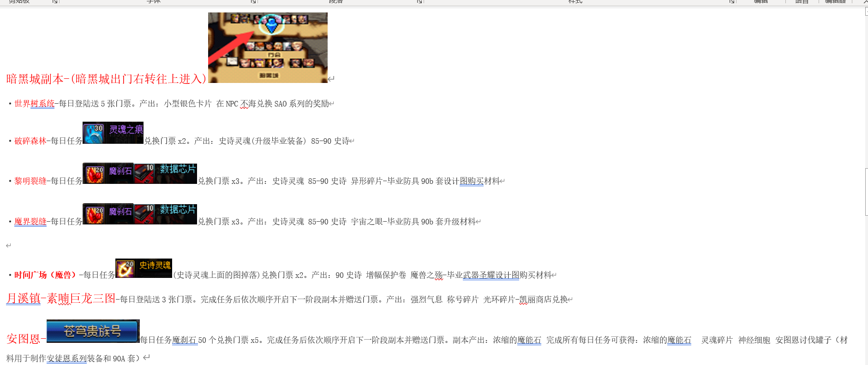Image resolution: width=868 pixels, height=365 pixels.
Task: Collapse the ribbon with the chevron
Action: [865, 2]
